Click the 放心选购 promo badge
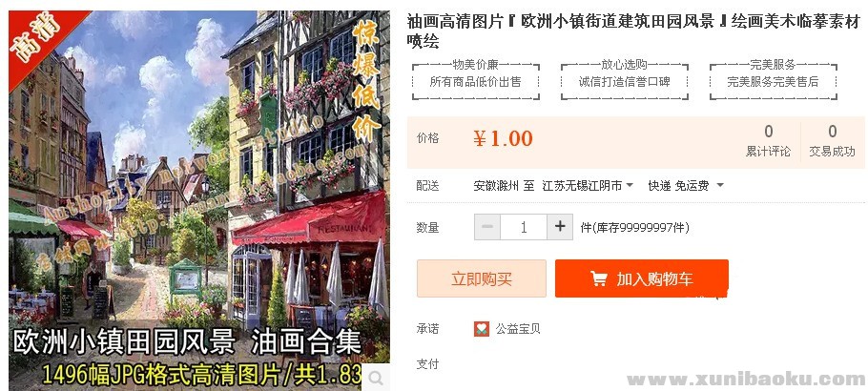This screenshot has height=391, width=868. pyautogui.click(x=625, y=81)
